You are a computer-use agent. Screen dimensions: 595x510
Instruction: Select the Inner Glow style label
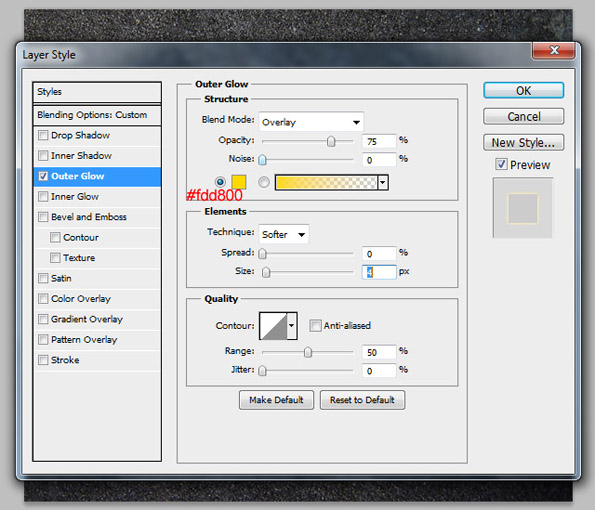(75, 197)
